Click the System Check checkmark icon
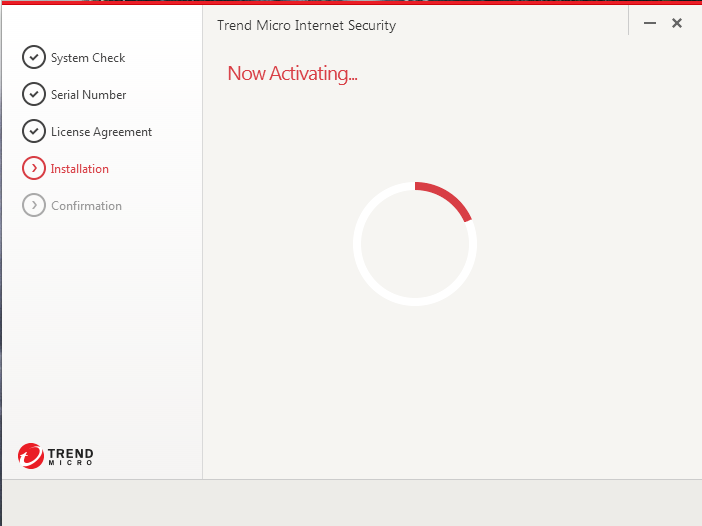702x526 pixels. pos(34,57)
